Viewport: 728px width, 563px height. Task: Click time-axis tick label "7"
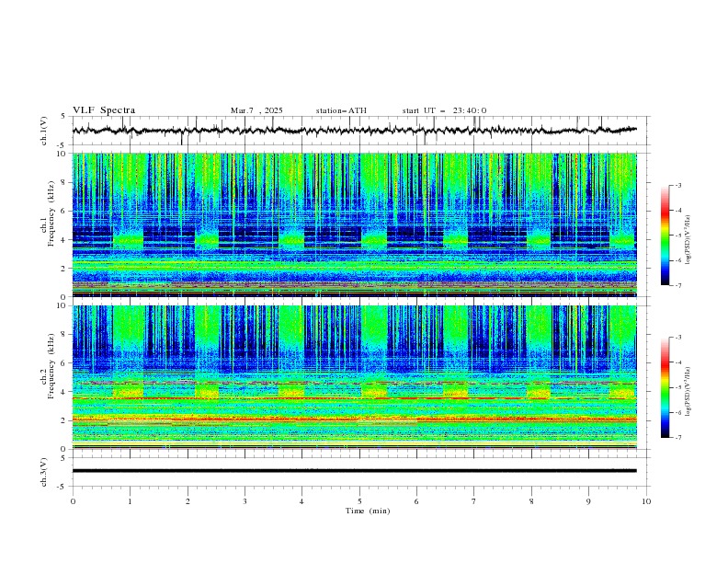[x=474, y=501]
